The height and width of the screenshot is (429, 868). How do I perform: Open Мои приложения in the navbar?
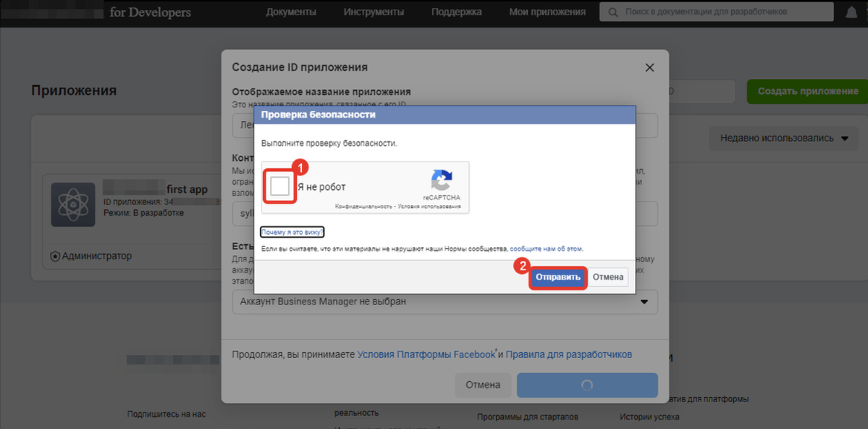point(547,12)
